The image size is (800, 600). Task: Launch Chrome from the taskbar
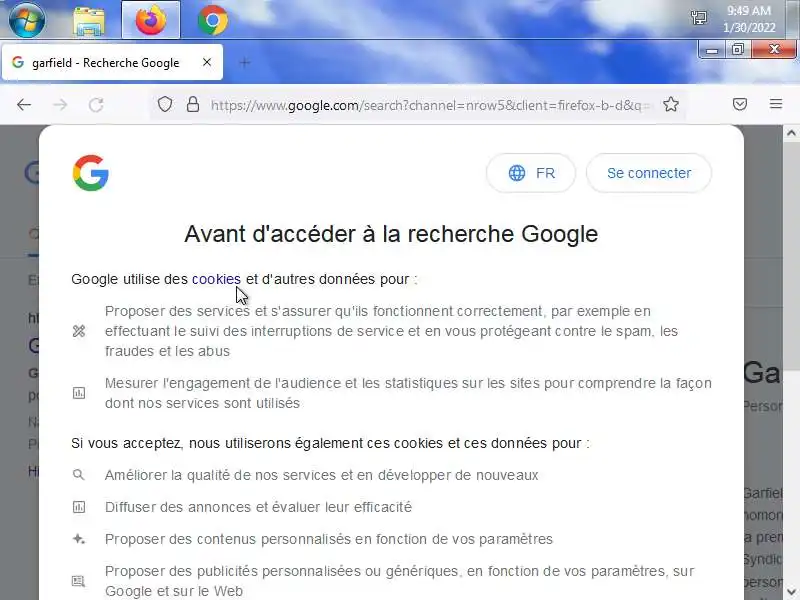click(213, 20)
